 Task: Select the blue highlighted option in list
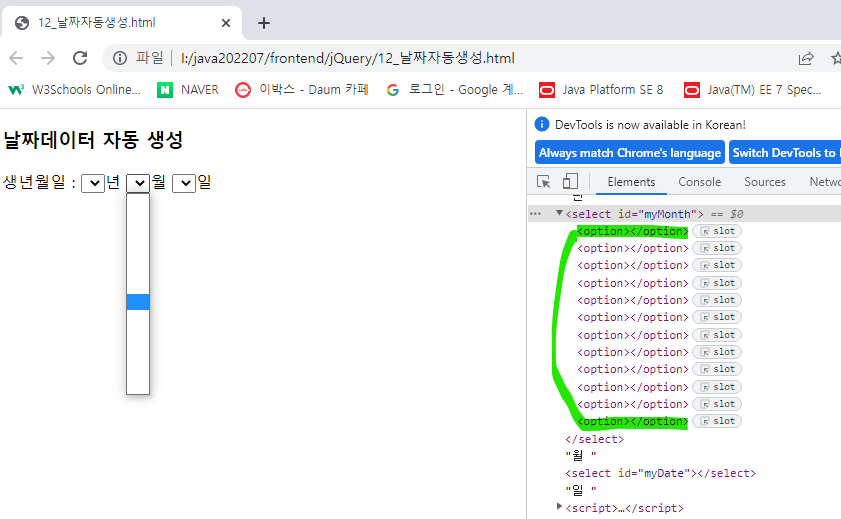tap(138, 302)
